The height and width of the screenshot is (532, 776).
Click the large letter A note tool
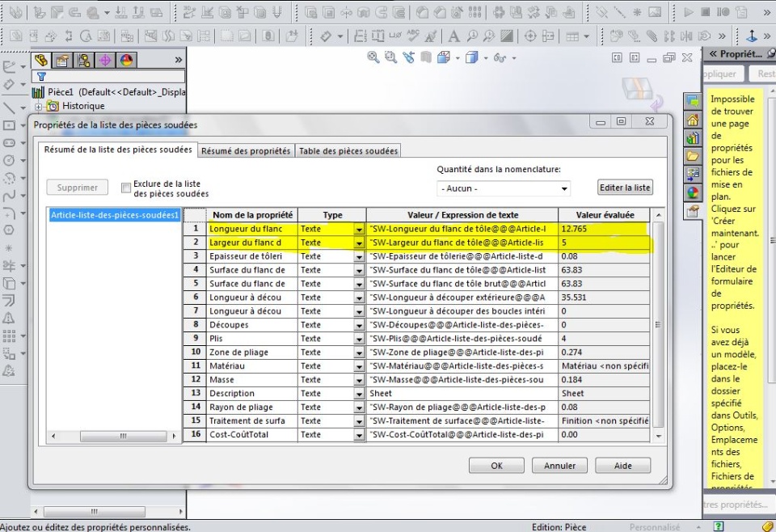click(x=453, y=36)
